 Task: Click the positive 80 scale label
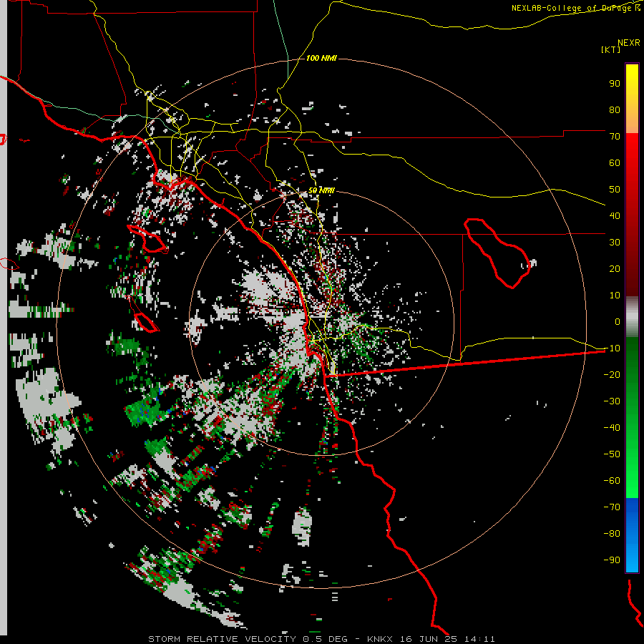coord(615,109)
